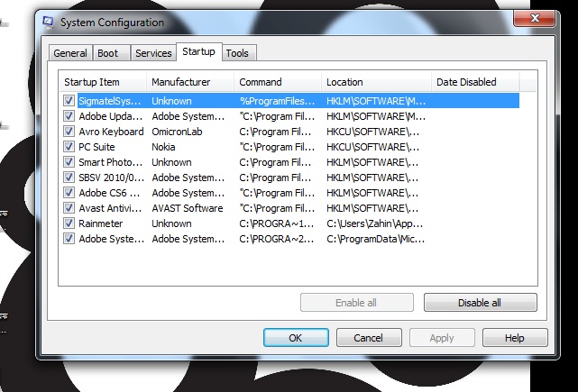Sort by the Date Disabled column header
Screen dimensions: 578x392
pyautogui.click(x=475, y=82)
